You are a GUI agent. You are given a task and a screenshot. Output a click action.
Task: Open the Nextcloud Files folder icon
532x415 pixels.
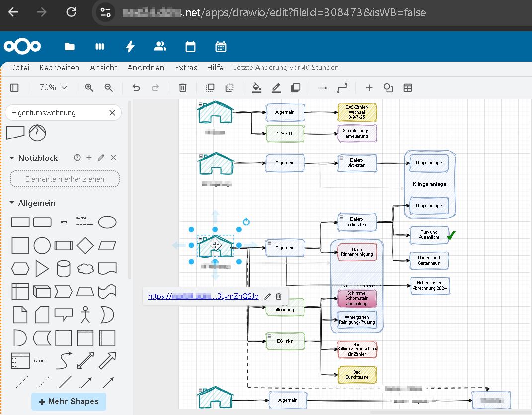(x=70, y=47)
